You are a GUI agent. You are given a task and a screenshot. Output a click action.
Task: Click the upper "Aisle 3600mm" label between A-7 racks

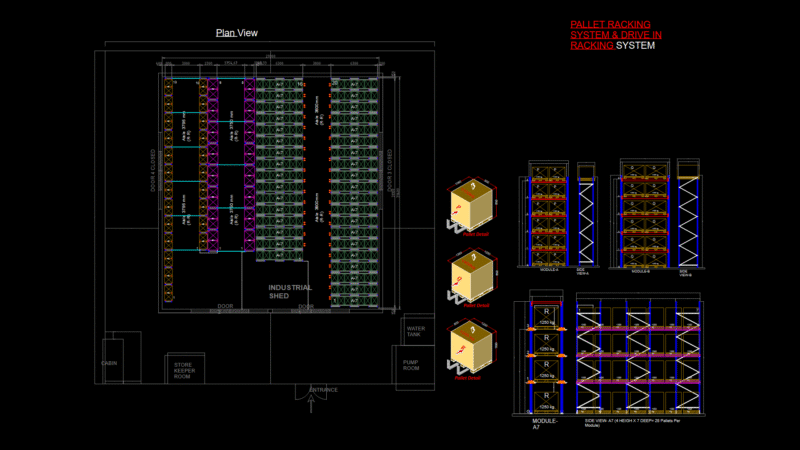319,110
